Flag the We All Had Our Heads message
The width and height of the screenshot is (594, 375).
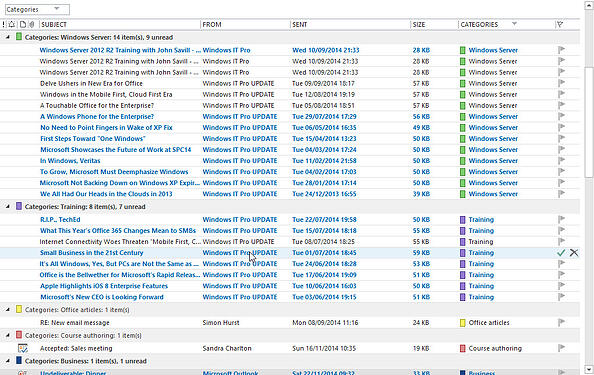(561, 193)
